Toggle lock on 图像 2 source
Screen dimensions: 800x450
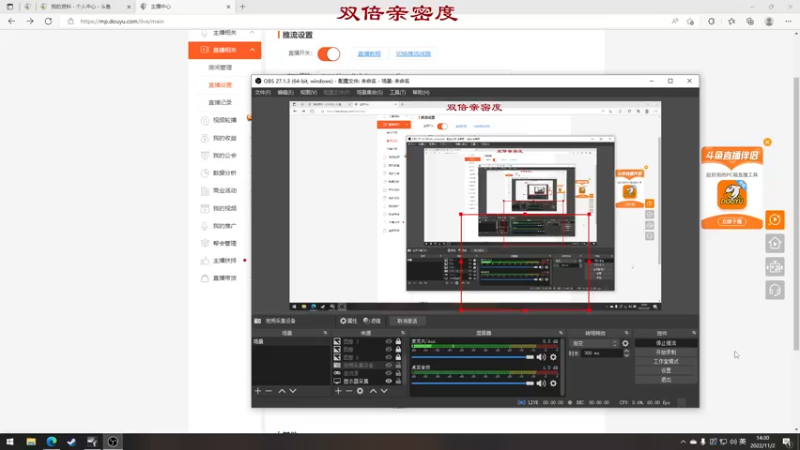[398, 357]
